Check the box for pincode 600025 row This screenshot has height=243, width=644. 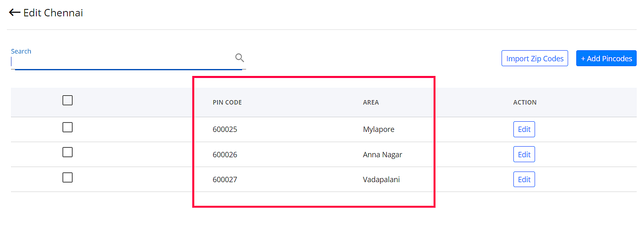pos(68,127)
